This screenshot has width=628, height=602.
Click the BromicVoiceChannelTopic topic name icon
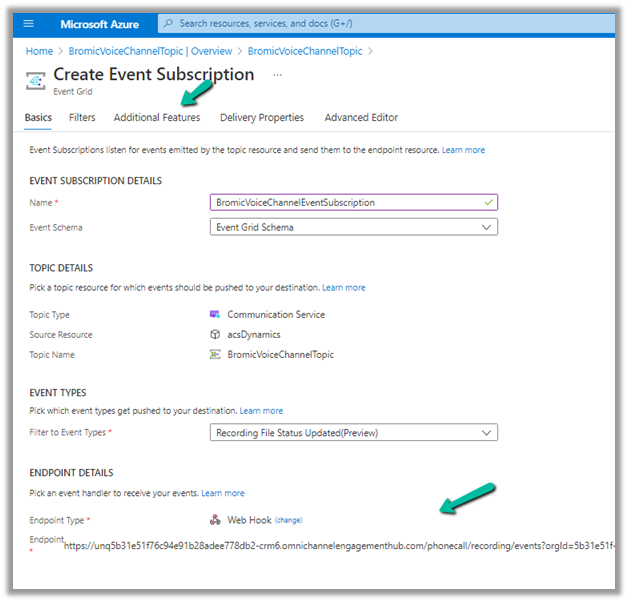pyautogui.click(x=215, y=354)
